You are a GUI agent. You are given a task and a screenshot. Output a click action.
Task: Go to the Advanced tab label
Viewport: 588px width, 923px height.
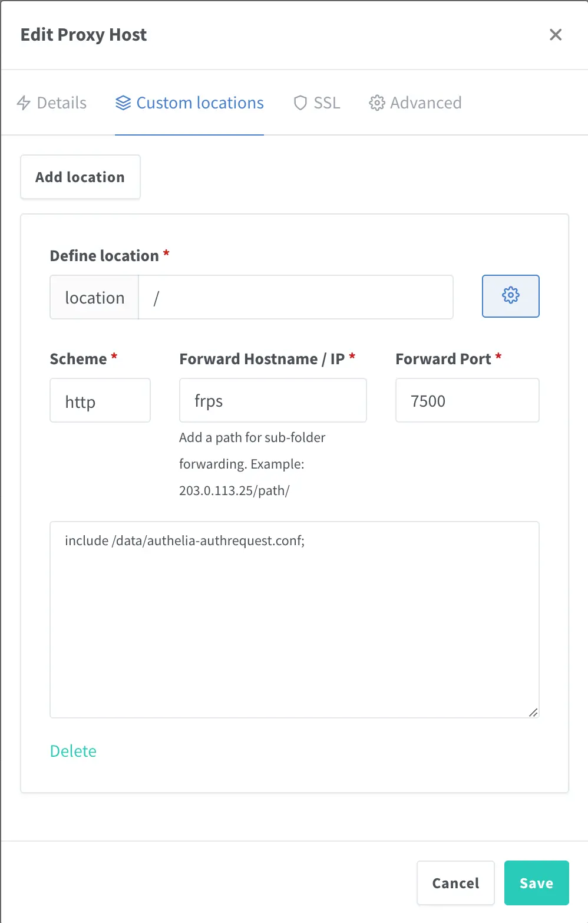(425, 103)
